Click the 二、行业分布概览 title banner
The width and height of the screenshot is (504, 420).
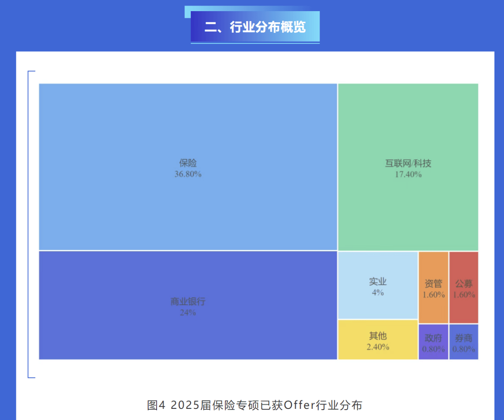[255, 27]
